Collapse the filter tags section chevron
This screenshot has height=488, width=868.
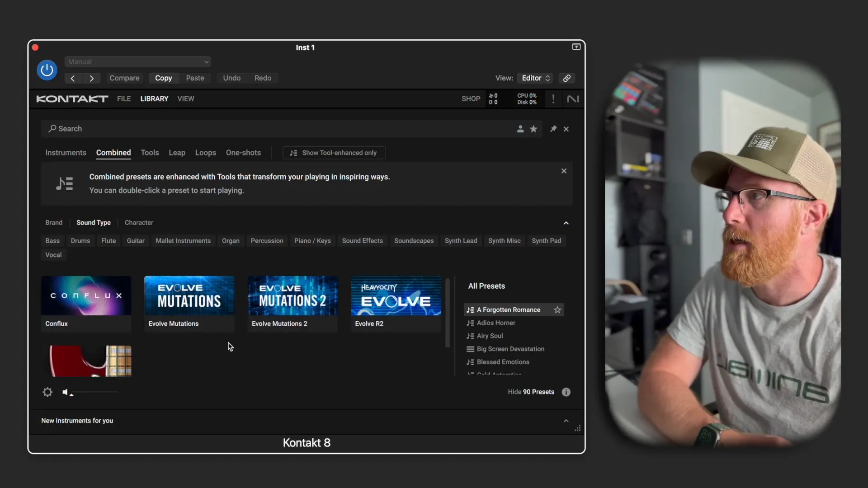(x=566, y=223)
